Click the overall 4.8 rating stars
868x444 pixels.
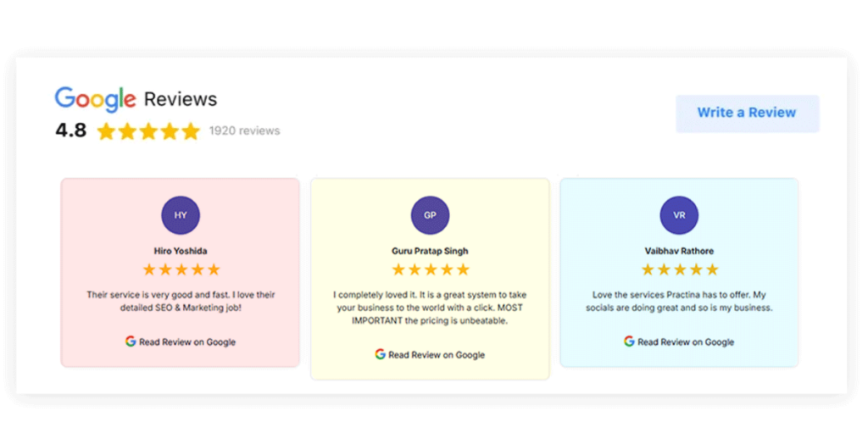click(x=148, y=131)
